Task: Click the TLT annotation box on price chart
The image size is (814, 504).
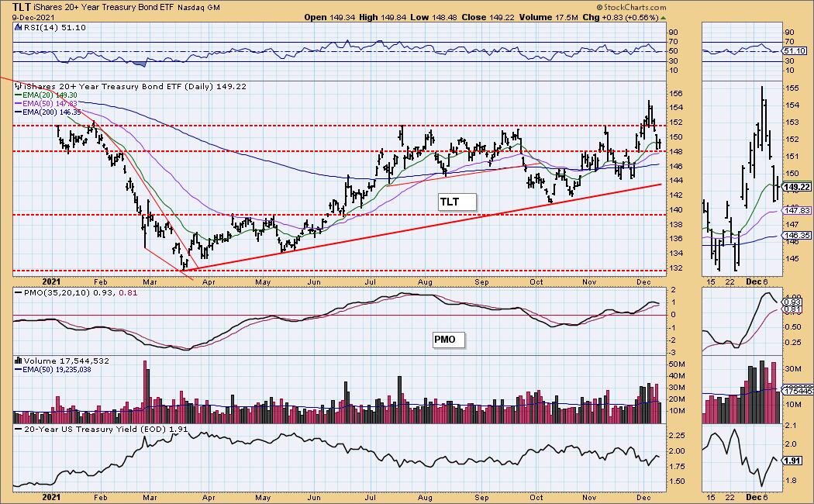Action: click(x=457, y=202)
